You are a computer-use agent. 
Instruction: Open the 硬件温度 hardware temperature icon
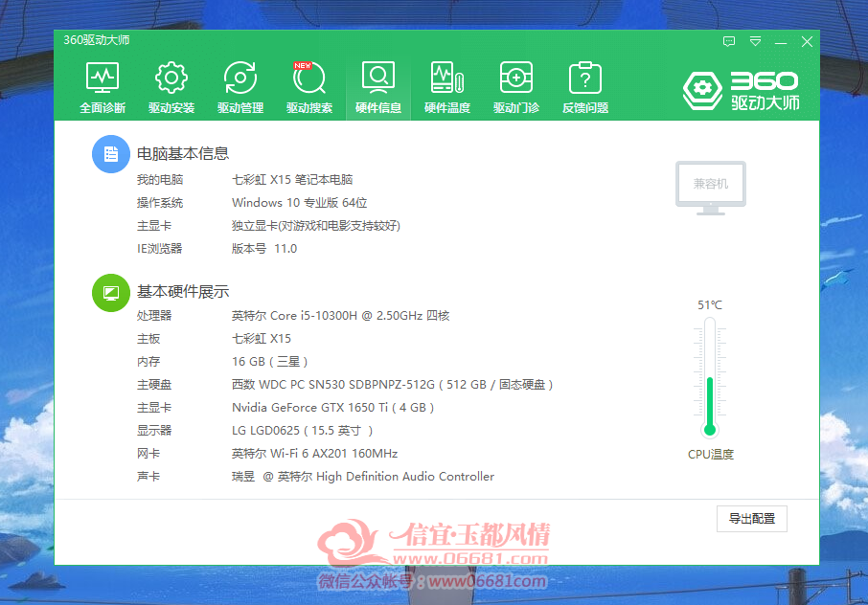coord(447,87)
